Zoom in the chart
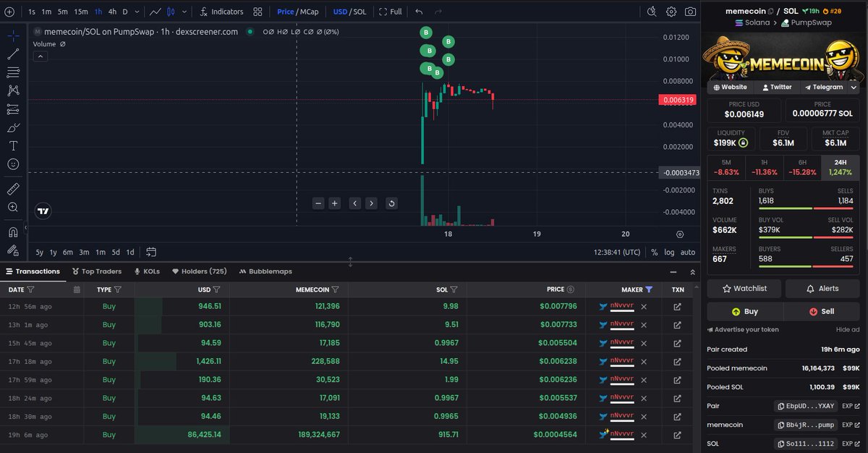 pos(335,203)
